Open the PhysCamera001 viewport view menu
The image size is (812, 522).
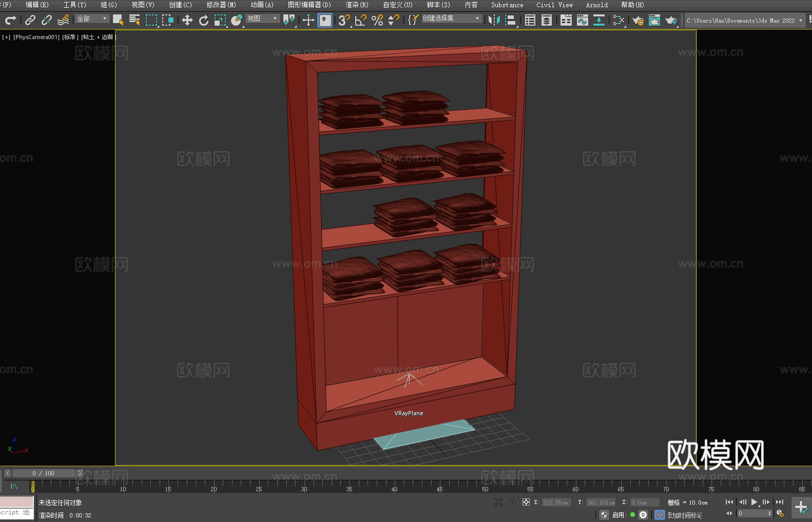[x=36, y=37]
